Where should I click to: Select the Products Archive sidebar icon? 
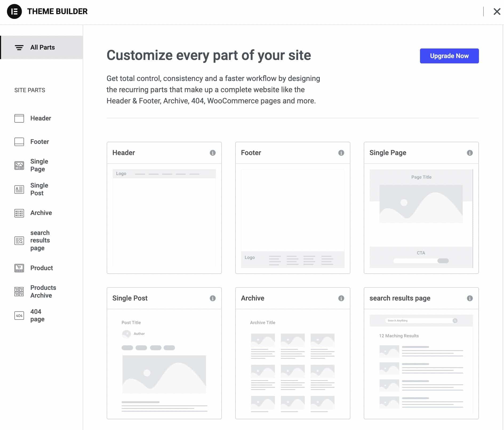coord(19,291)
